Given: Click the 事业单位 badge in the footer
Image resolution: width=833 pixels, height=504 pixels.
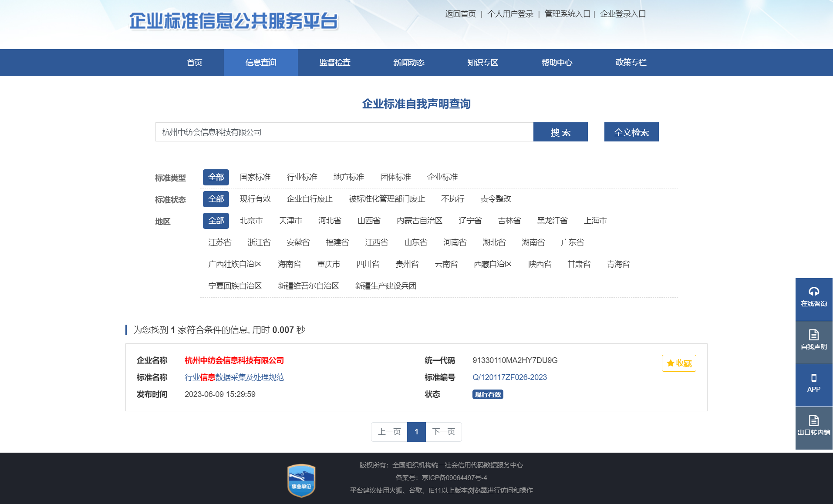Looking at the screenshot, I should [x=301, y=480].
